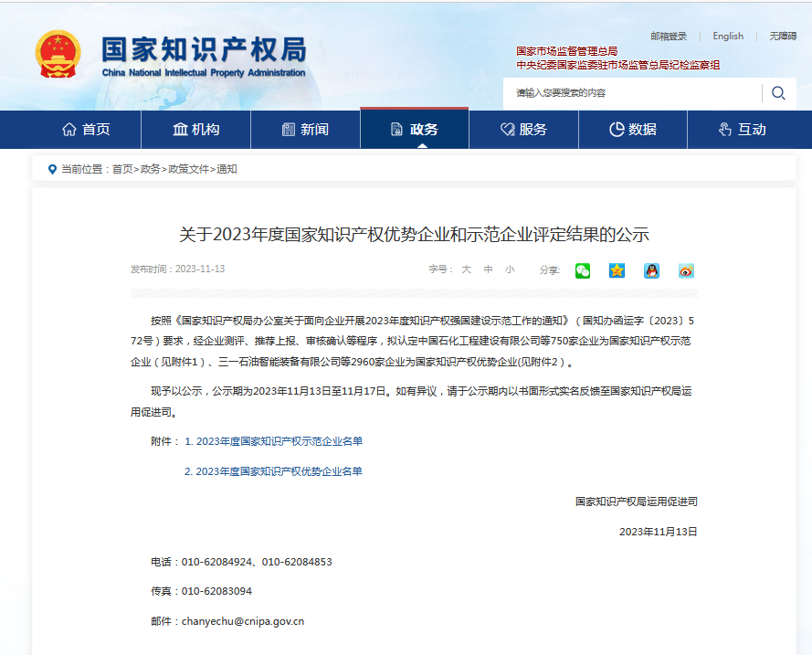Set font size to small 小
Image resolution: width=812 pixels, height=655 pixels.
(510, 269)
